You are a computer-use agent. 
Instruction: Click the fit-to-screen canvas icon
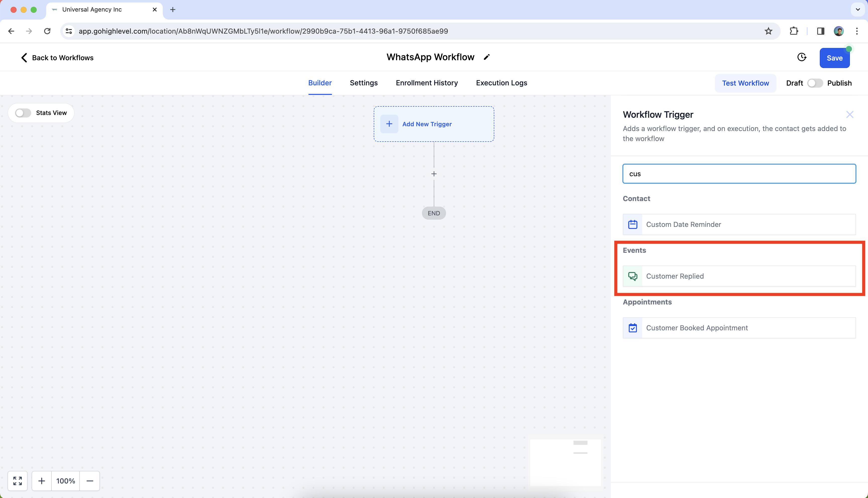pos(17,481)
